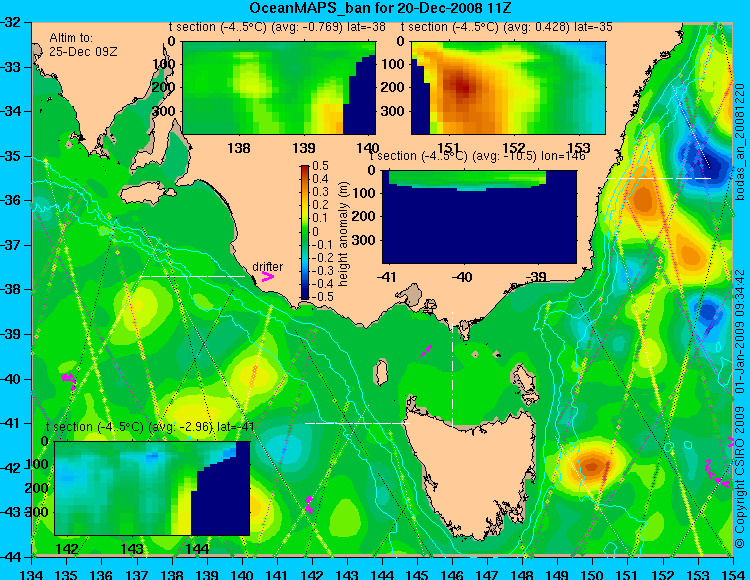The height and width of the screenshot is (580, 750).
Task: Click longitude label 134 on bottom axis
Action: tap(32, 573)
